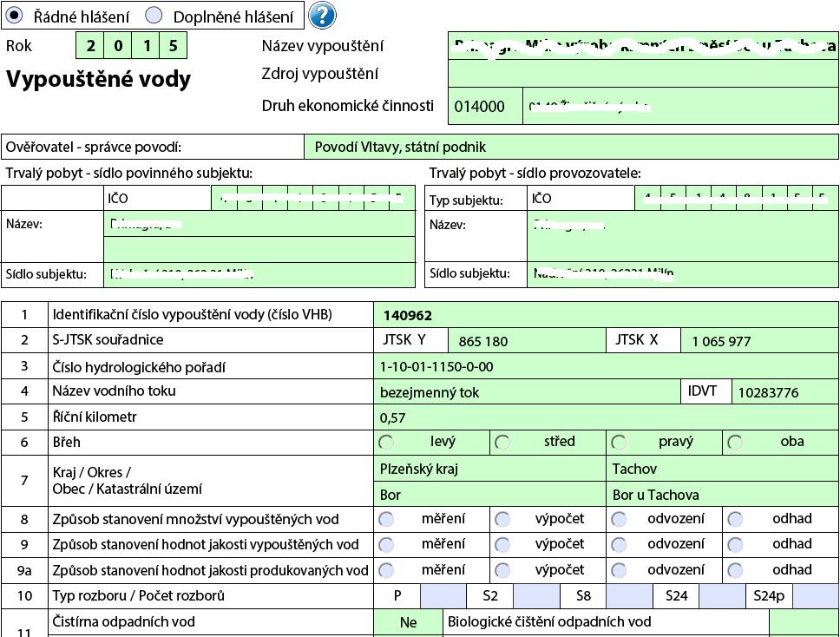Select odvození in row 9a produkovaných vod

click(x=619, y=570)
